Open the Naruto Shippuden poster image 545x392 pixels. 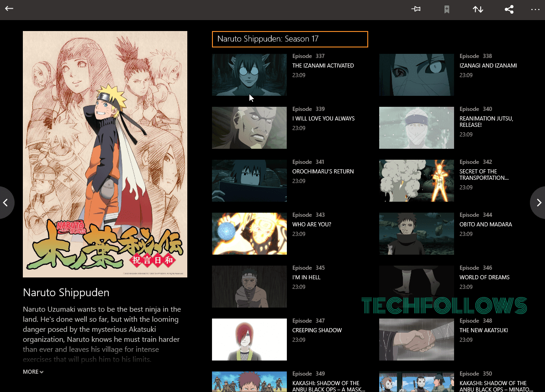point(105,154)
